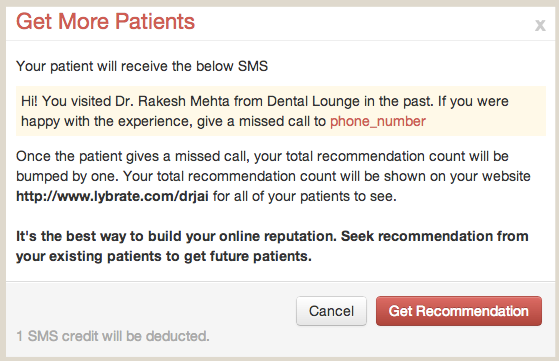Screen dimensions: 559x361
Task: Click the word SMS in intro line
Action: (253, 66)
